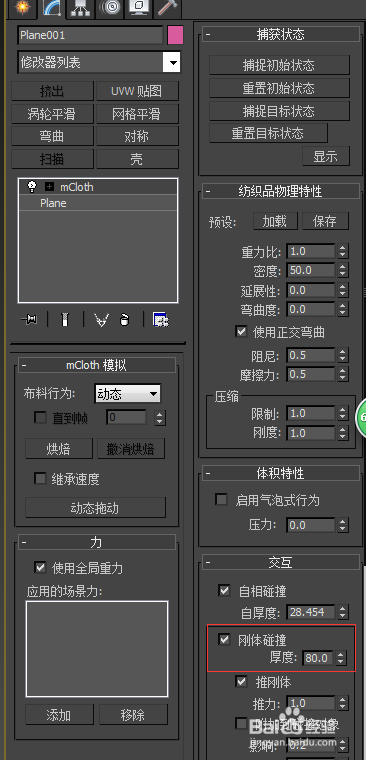This screenshot has height=760, width=366.
Task: Click the 密度 spinner arrows
Action: [x=343, y=270]
